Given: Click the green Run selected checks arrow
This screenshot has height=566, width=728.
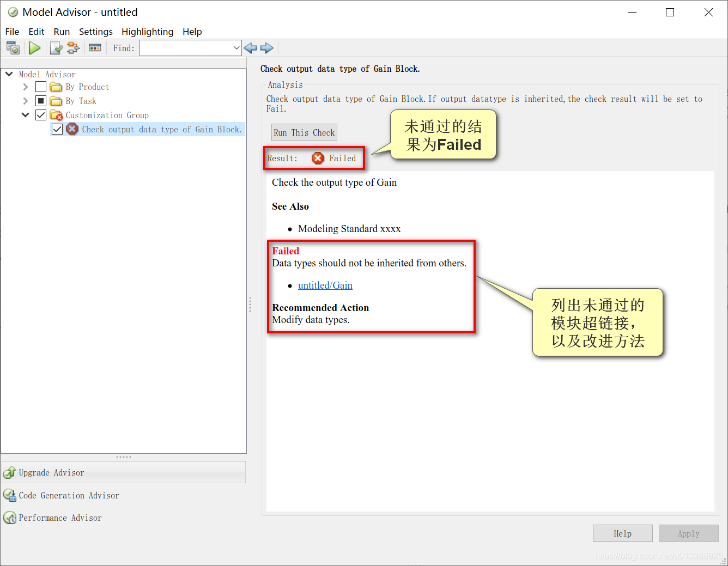Looking at the screenshot, I should 35,48.
